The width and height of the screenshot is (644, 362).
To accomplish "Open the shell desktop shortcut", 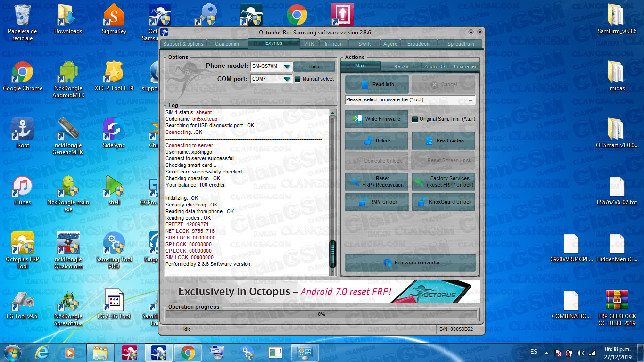I will click(x=114, y=190).
